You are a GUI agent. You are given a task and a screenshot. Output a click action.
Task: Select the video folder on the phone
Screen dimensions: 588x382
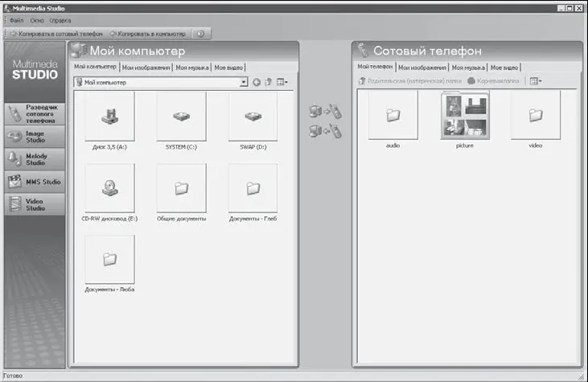pos(536,115)
